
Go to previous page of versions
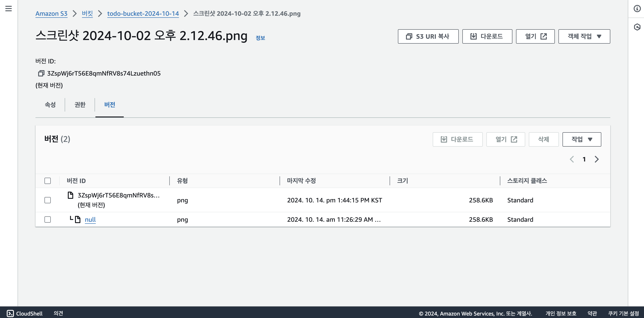point(572,159)
